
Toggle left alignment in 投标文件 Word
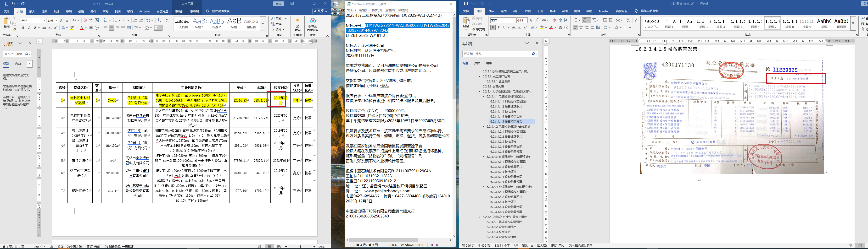(x=575, y=27)
